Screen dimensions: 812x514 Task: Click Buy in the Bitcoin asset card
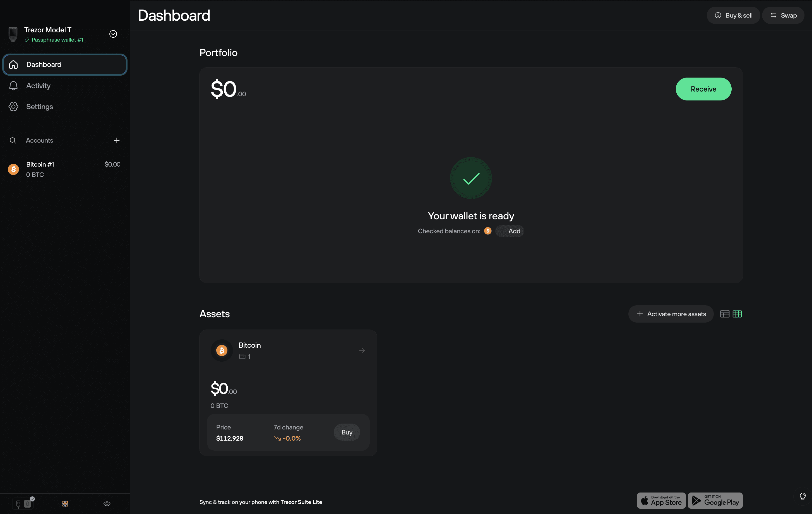click(347, 433)
